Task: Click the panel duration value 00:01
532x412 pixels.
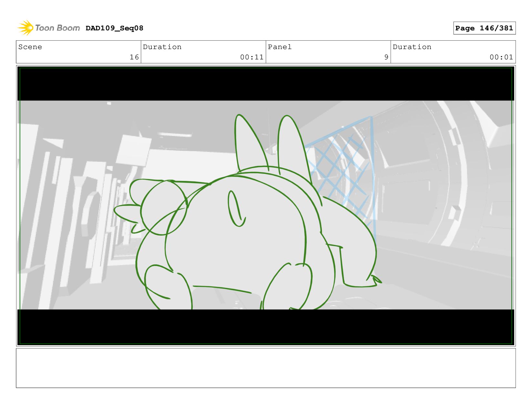Action: 501,57
